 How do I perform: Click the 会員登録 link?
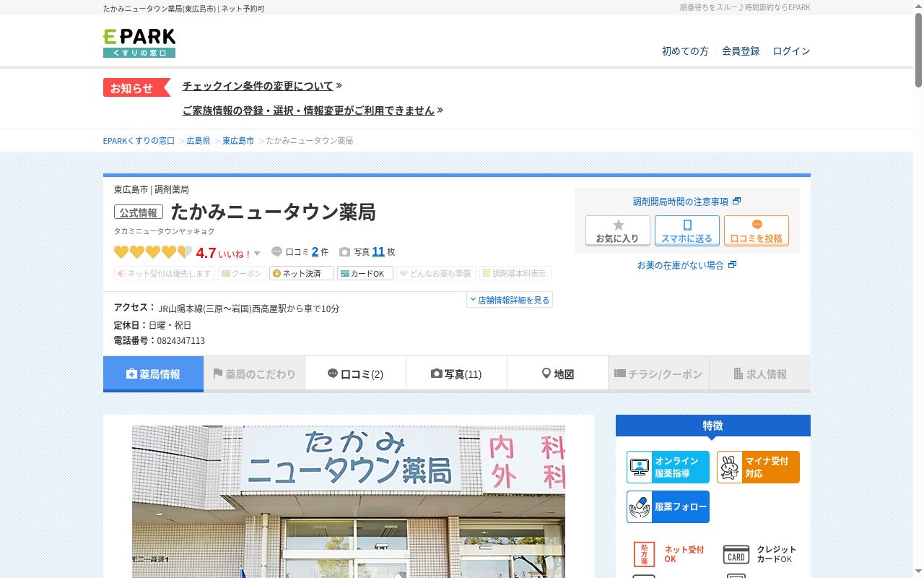pyautogui.click(x=741, y=51)
